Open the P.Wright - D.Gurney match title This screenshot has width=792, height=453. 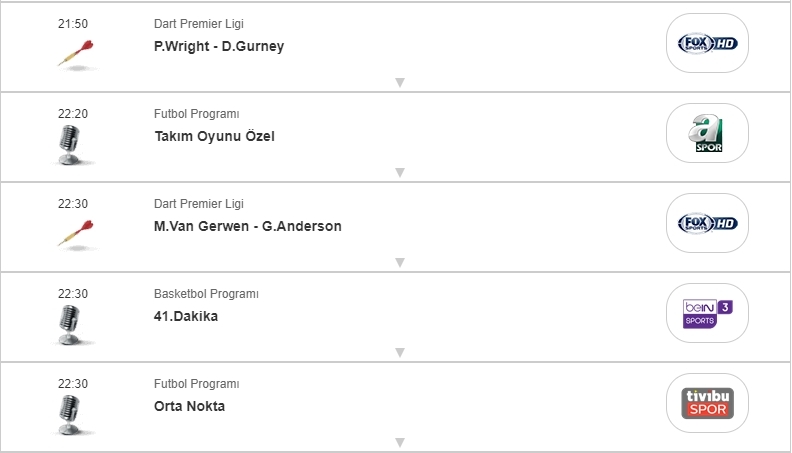219,47
